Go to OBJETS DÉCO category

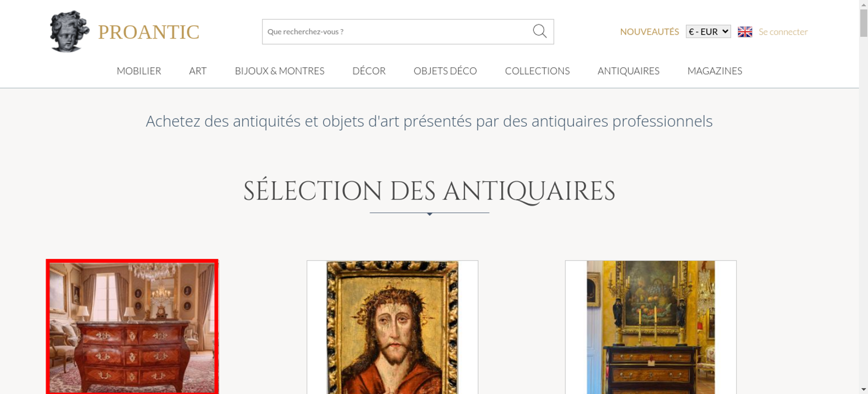pyautogui.click(x=445, y=71)
